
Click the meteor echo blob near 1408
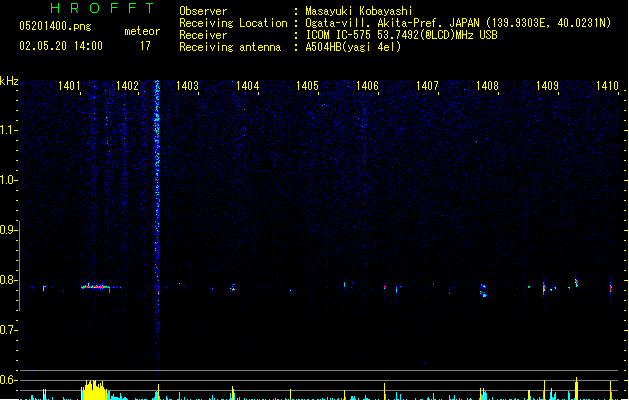pyautogui.click(x=483, y=290)
